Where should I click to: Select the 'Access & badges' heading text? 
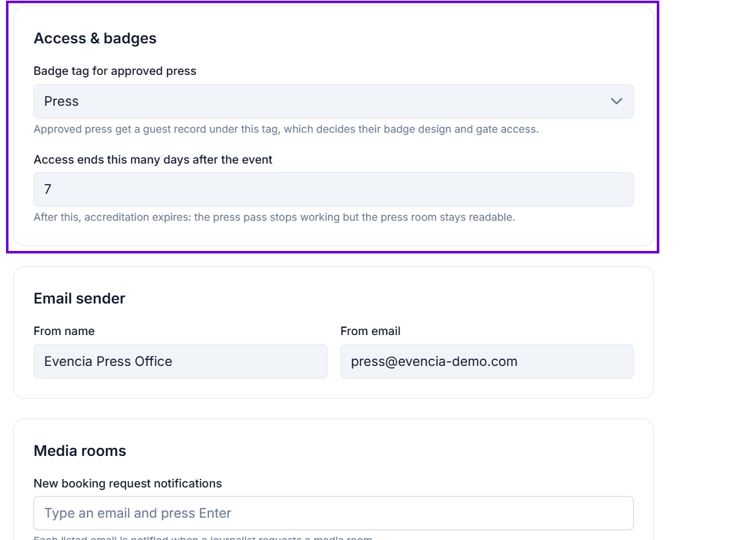(x=95, y=38)
